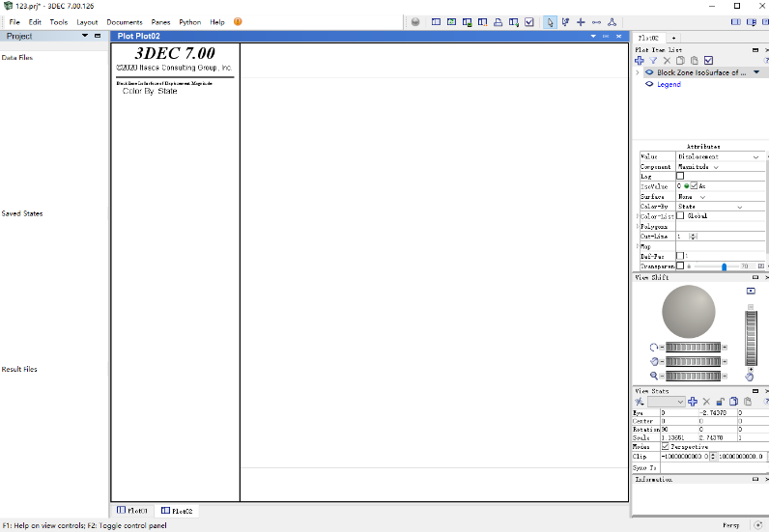Hide the Legend plot item via eye icon

(649, 84)
